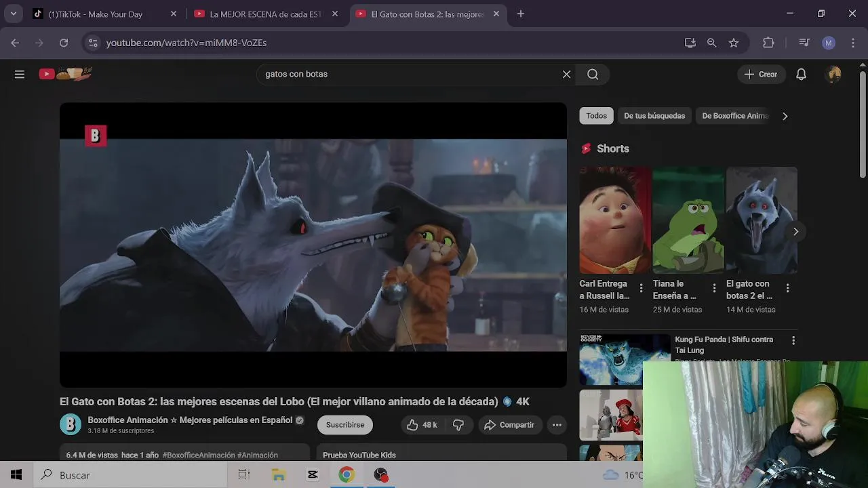
Task: Select De Boxoffice Animación filter chip
Action: tap(735, 116)
